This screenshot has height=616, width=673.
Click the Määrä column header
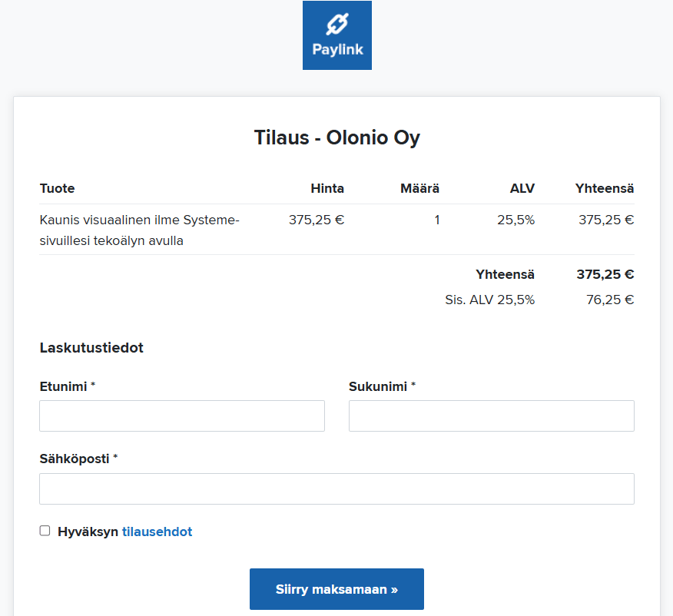(419, 188)
